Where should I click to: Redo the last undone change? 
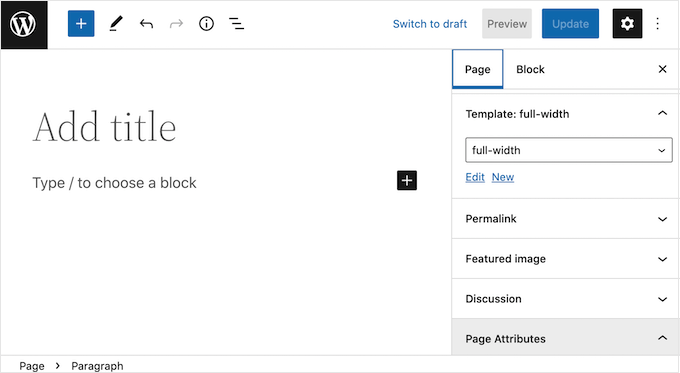(x=176, y=23)
